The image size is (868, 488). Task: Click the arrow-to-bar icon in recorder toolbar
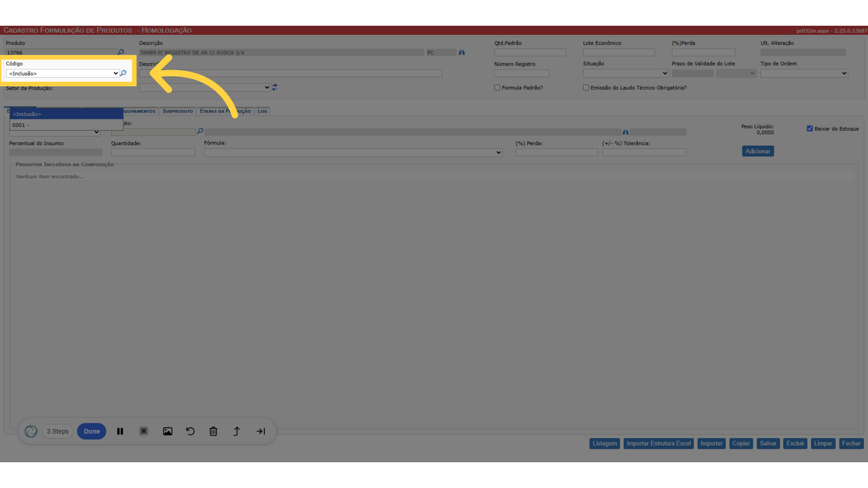(261, 432)
